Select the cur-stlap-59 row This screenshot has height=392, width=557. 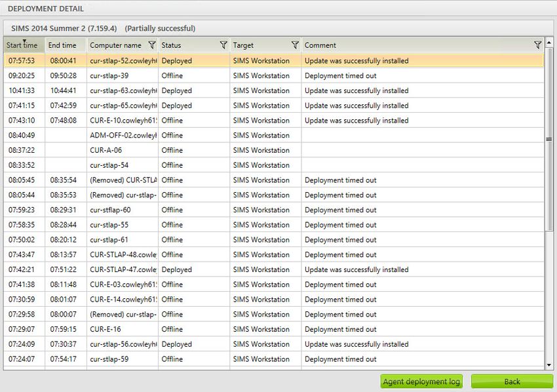(x=274, y=359)
